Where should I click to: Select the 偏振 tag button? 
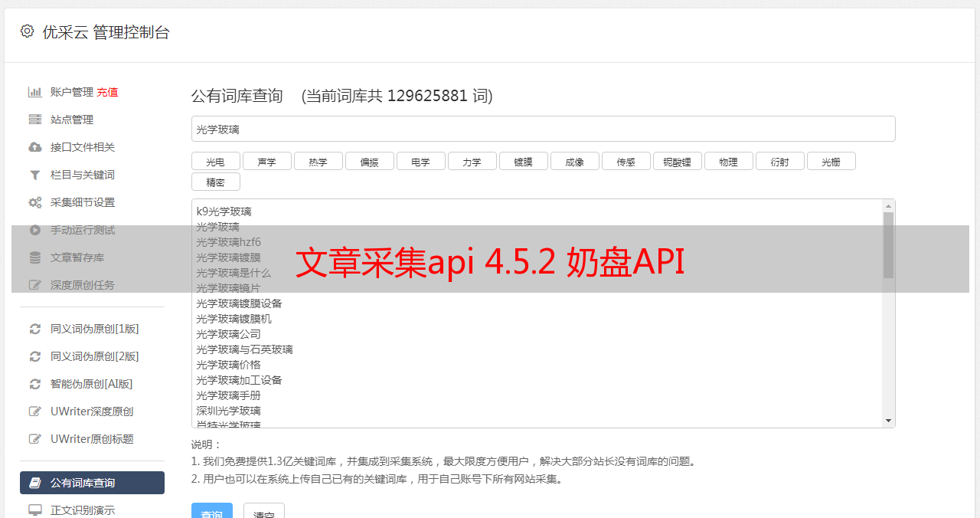[x=369, y=161]
